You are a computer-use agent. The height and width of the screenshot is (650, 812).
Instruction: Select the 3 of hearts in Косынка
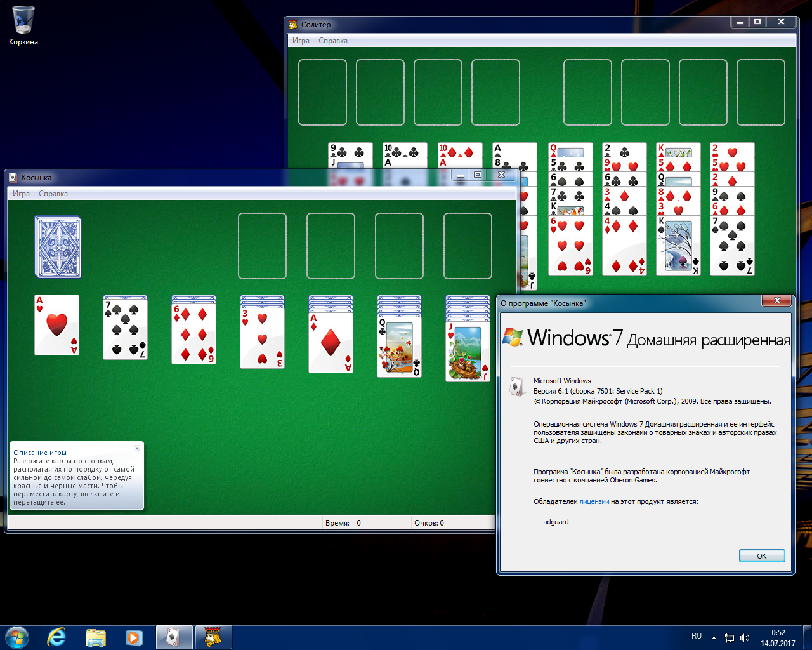click(x=263, y=338)
